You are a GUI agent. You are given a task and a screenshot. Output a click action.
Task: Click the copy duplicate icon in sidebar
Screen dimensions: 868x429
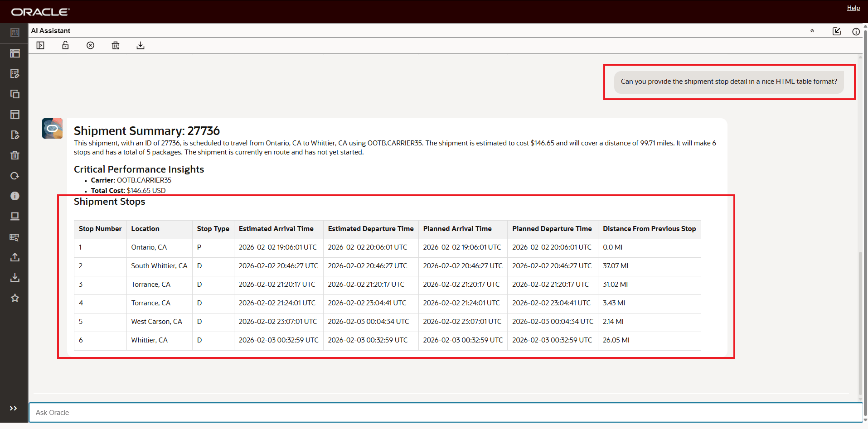[15, 94]
